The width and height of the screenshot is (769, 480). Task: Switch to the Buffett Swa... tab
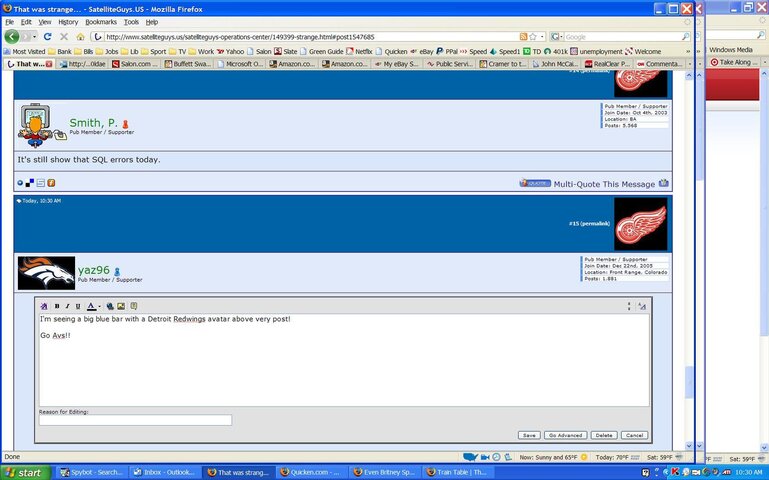coord(187,64)
